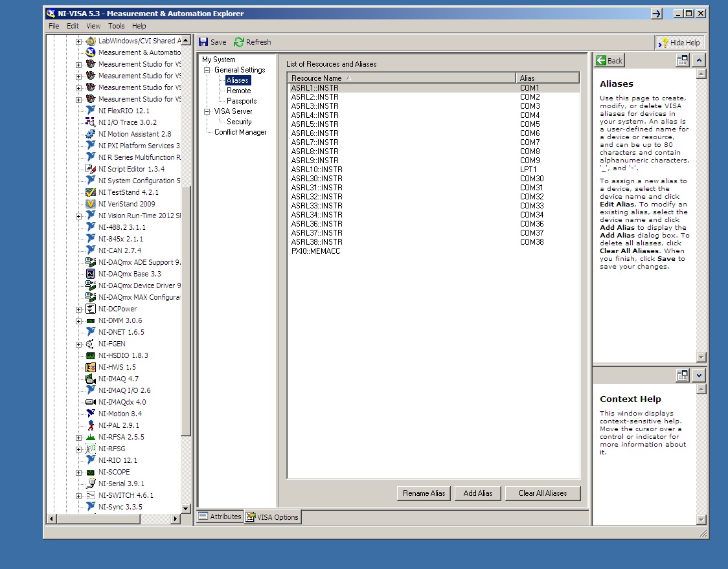Screen dimensions: 728x569
Task: Click the NI-SCOPE icon
Action: coord(91,472)
